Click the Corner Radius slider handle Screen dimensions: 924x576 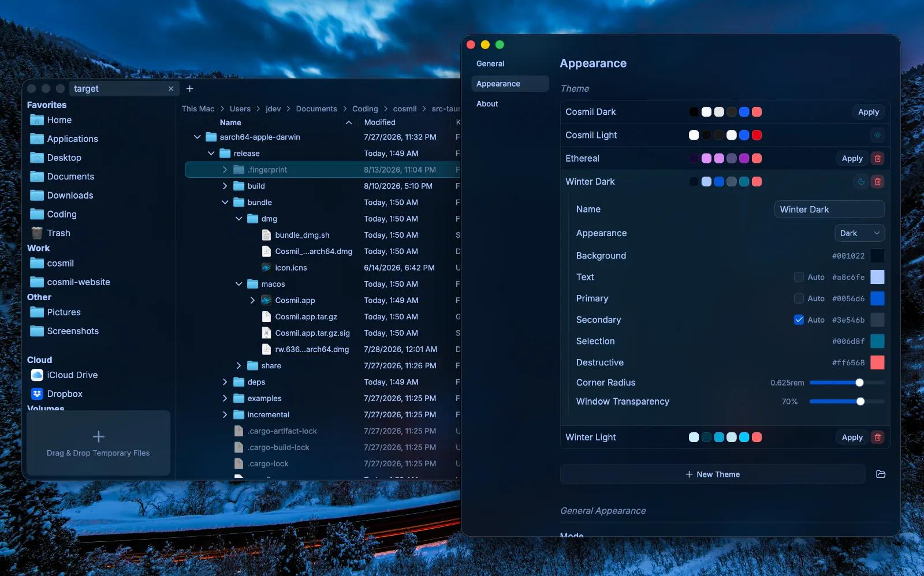pyautogui.click(x=859, y=383)
